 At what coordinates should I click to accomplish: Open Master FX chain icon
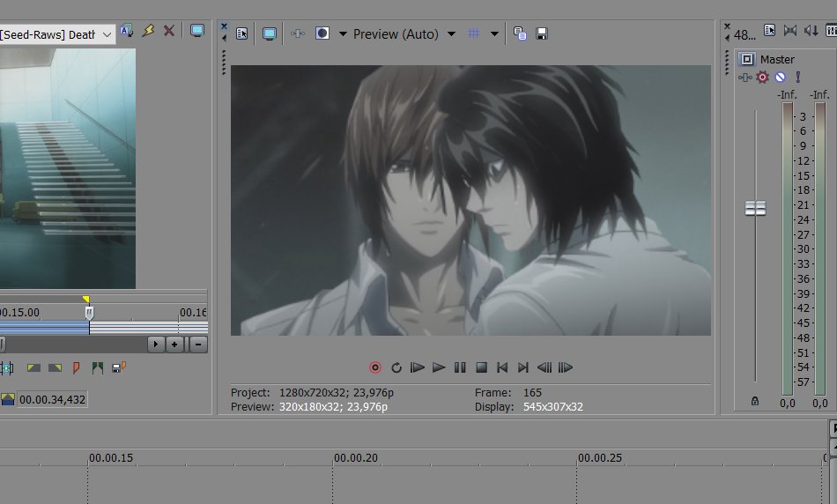(x=744, y=78)
